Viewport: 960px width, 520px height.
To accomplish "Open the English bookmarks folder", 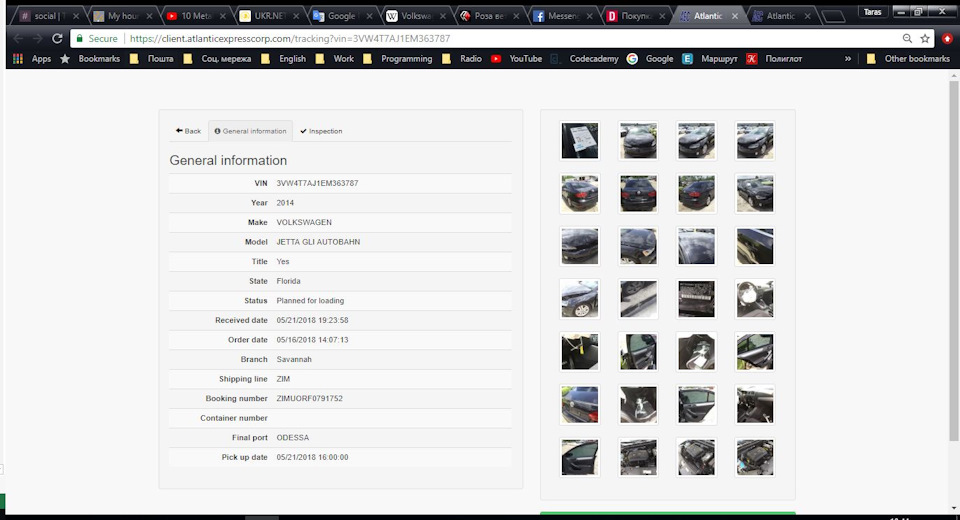I will [283, 59].
